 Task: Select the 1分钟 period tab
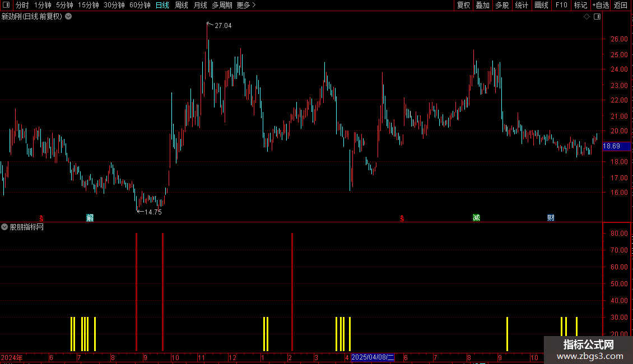[43, 5]
